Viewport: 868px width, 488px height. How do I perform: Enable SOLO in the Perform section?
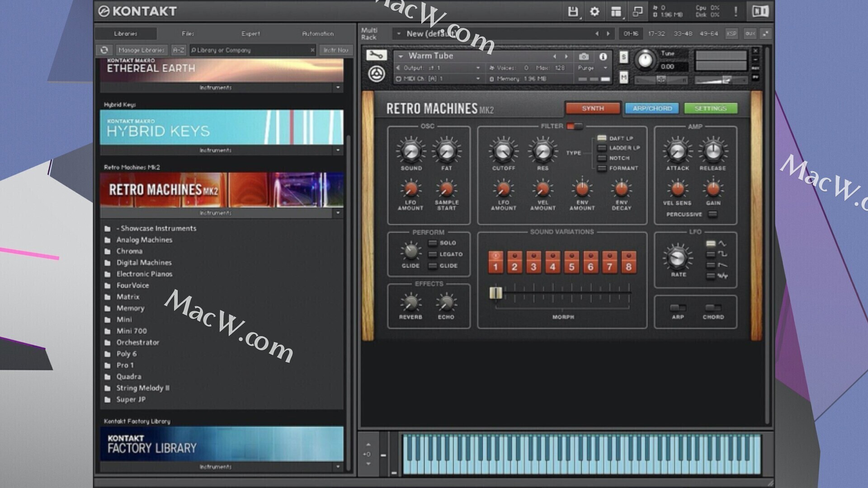tap(432, 243)
